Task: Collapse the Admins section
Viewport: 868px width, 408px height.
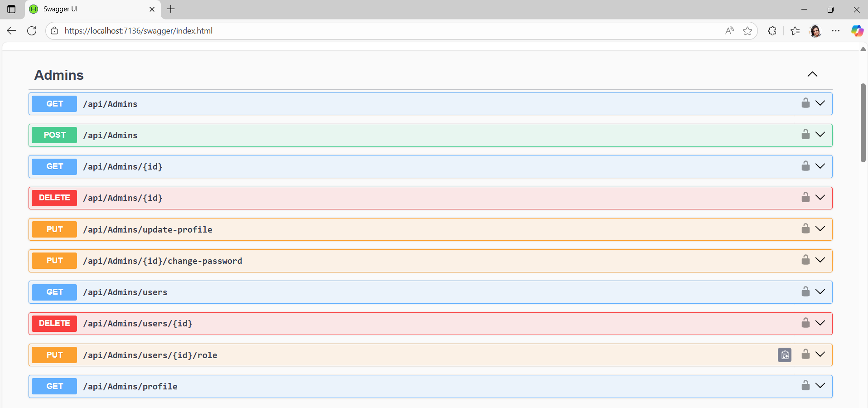Action: coord(812,74)
